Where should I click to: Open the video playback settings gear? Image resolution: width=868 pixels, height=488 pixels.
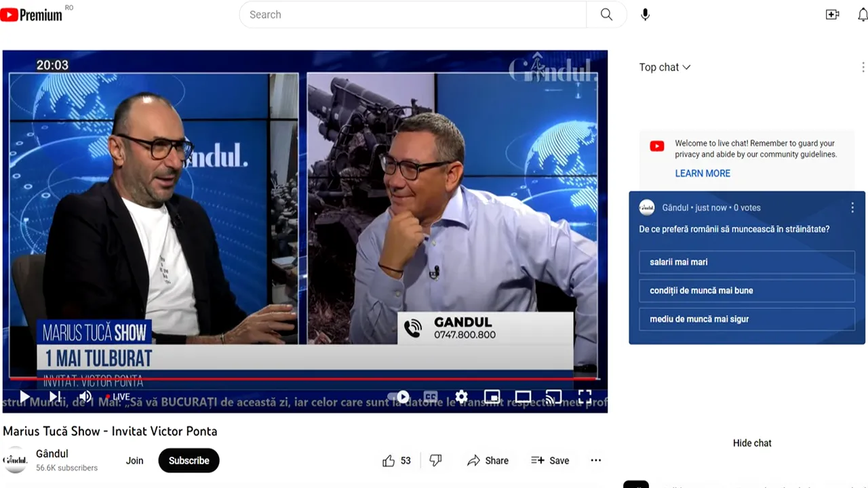click(x=461, y=396)
